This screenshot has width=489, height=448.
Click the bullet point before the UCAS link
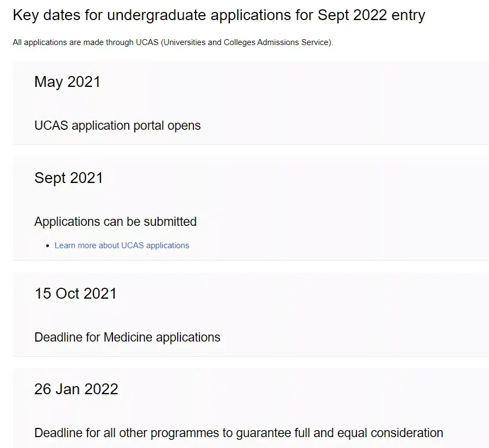48,245
